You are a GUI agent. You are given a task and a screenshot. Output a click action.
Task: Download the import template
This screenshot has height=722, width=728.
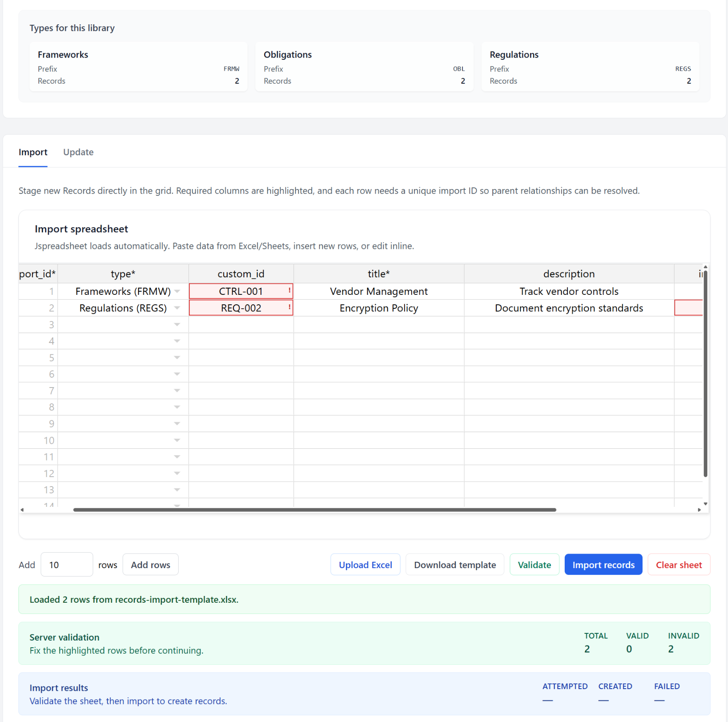pos(454,564)
